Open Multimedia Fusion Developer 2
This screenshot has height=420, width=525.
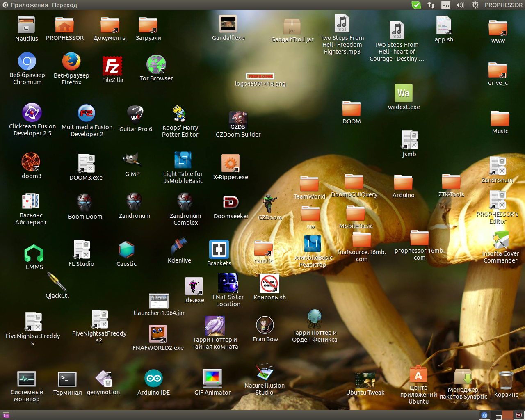tap(87, 113)
